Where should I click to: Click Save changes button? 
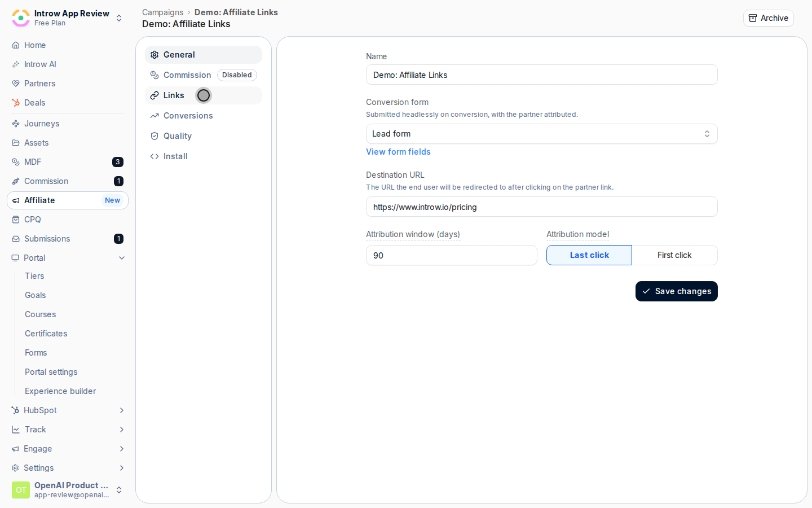click(677, 291)
